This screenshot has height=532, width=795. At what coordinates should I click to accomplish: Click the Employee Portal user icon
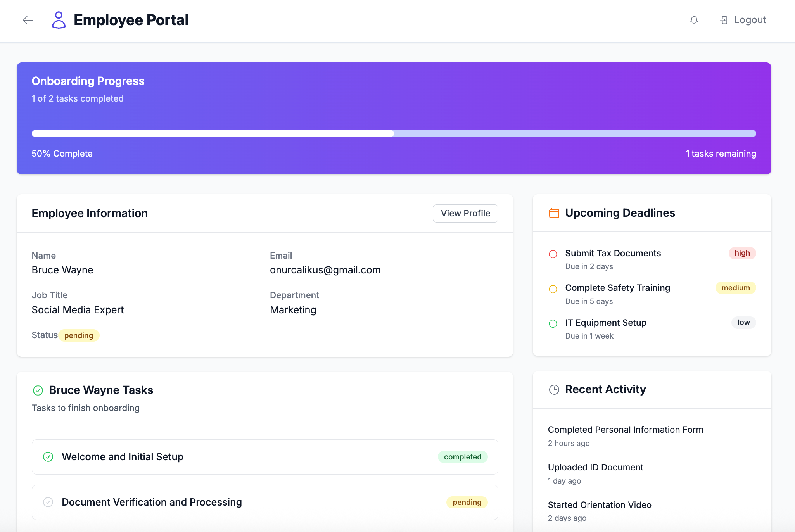59,20
